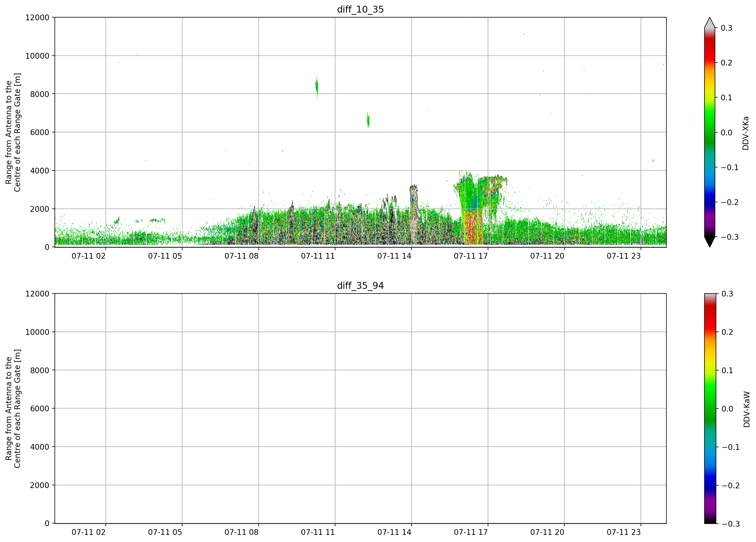The width and height of the screenshot is (756, 542).
Task: Click the 0.0 tick on DDV-KaW colorbar
Action: point(727,409)
